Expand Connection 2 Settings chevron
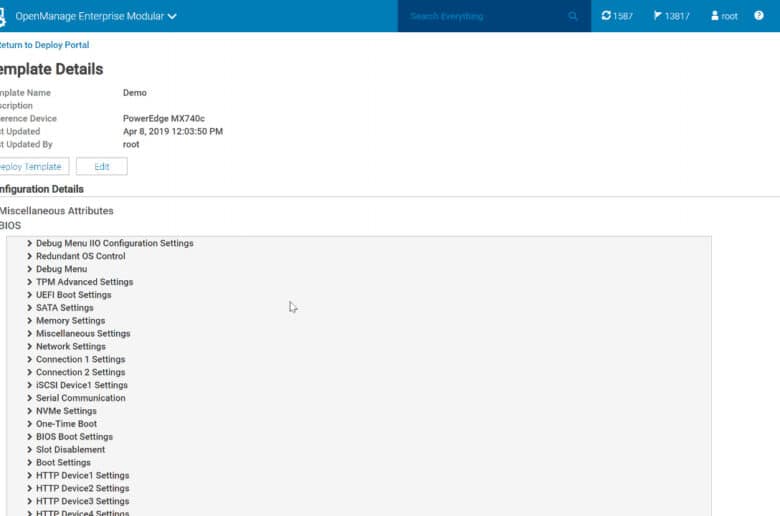Viewport: 780px width, 516px height. 29,372
